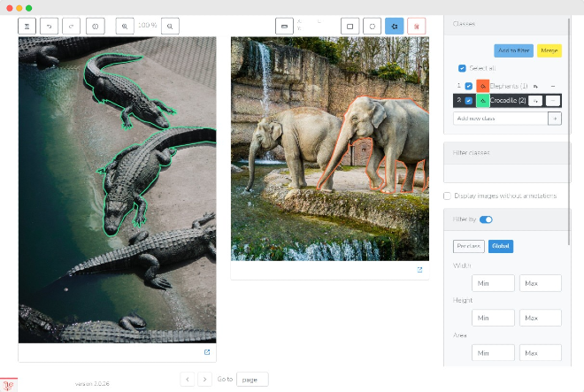Switch to Per class filter mode
584x392 pixels.
(x=468, y=246)
